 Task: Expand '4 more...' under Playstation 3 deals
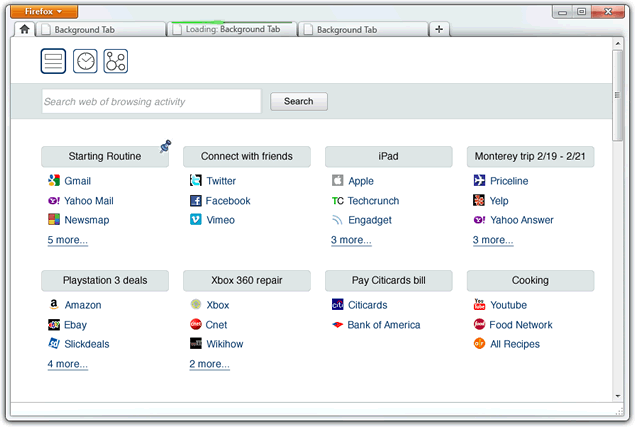(x=67, y=364)
